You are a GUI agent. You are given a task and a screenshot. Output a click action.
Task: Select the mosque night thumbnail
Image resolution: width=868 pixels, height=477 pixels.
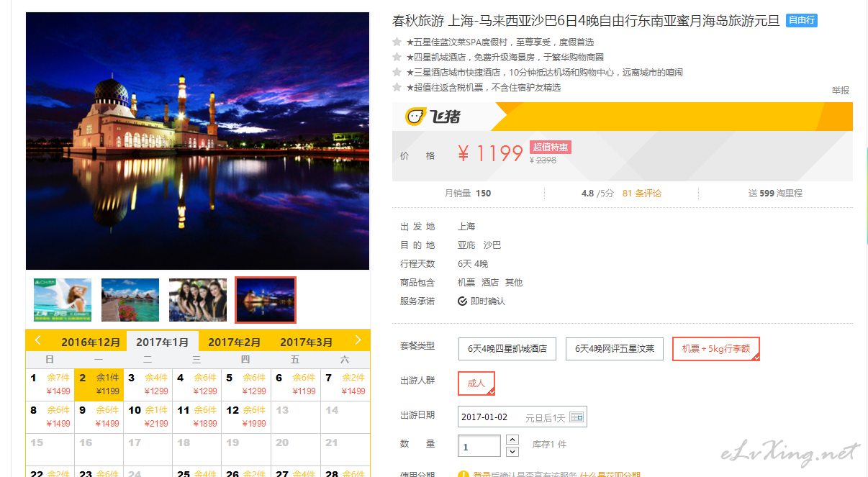[x=266, y=300]
